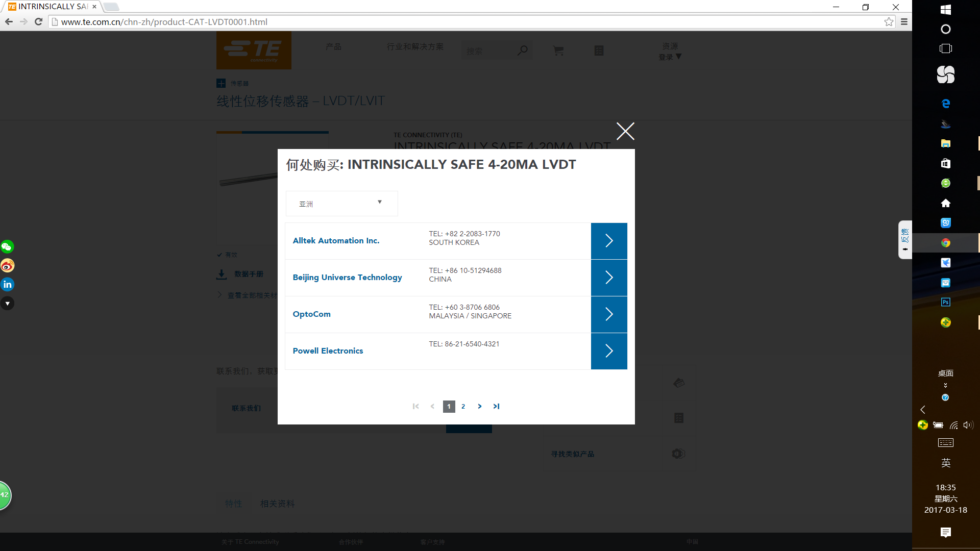The width and height of the screenshot is (980, 551).
Task: Jump to last distributors page
Action: 496,406
